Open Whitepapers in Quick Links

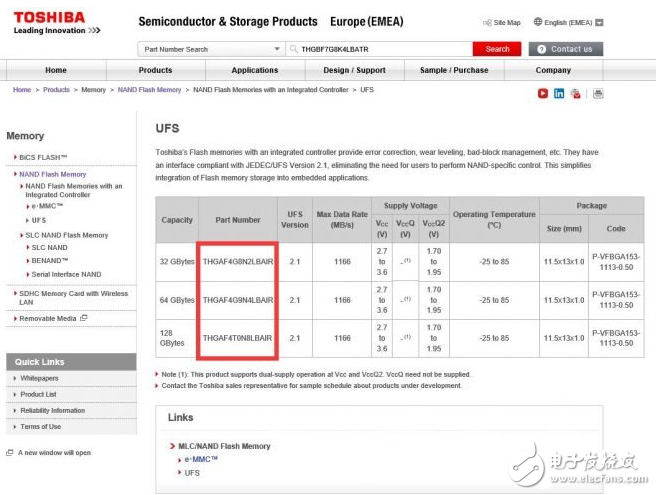[40, 378]
